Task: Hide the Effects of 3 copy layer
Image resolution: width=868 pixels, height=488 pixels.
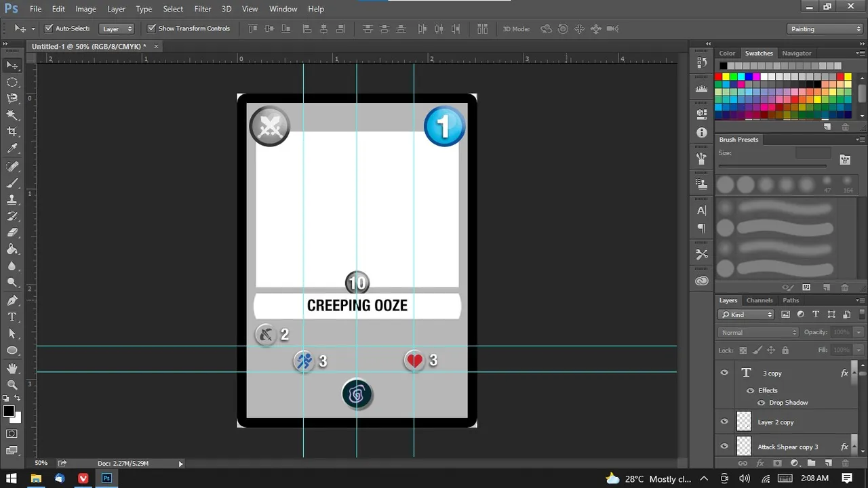Action: point(750,390)
